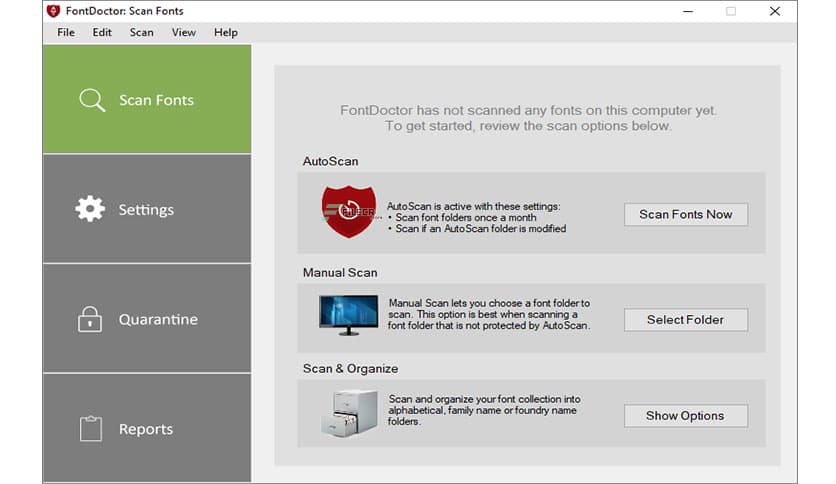
Task: Minimize the FontDoctor window
Action: [x=688, y=11]
